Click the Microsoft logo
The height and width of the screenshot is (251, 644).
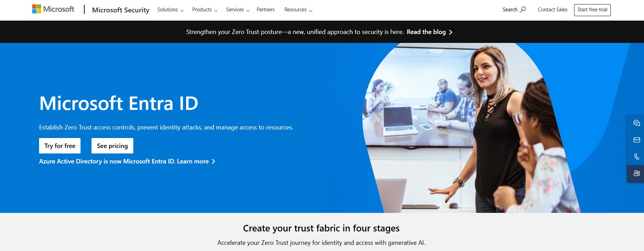tap(53, 9)
